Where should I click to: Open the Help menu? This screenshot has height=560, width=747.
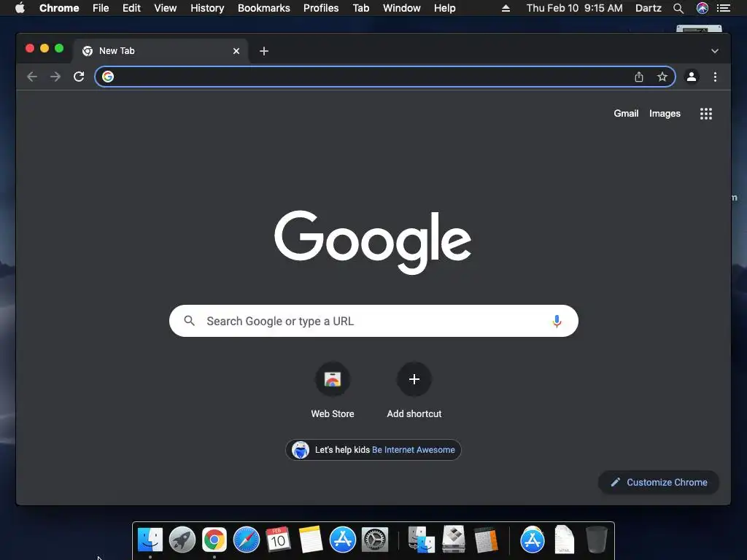pos(444,8)
